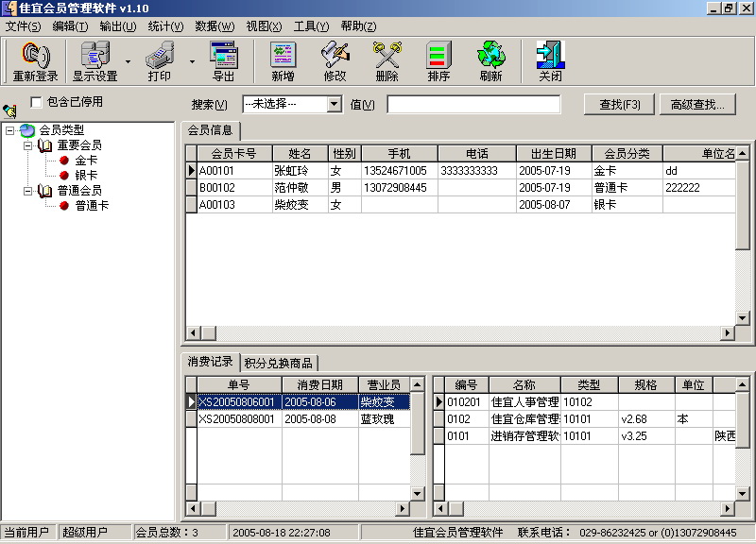
Task: Click phone number 13072908445 cell
Action: pos(399,187)
